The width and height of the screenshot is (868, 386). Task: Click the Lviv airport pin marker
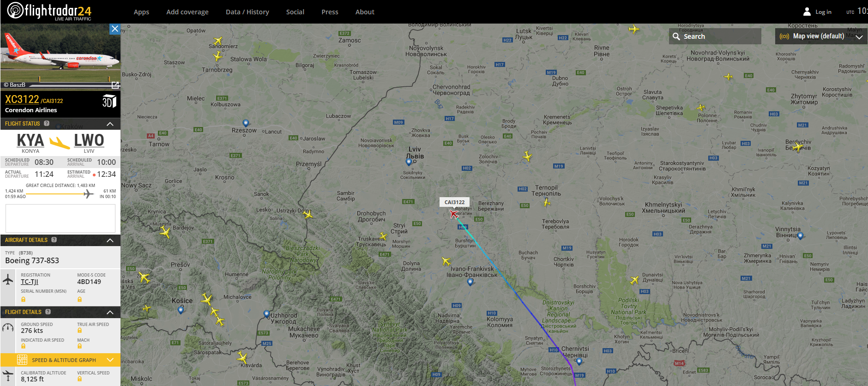pos(409,162)
